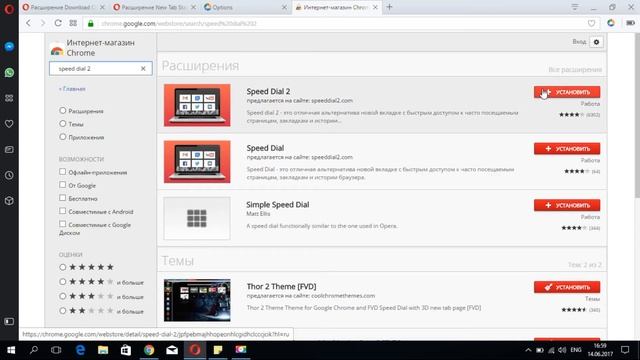Open File Explorer from taskbar
The image size is (640, 360).
pos(103,350)
